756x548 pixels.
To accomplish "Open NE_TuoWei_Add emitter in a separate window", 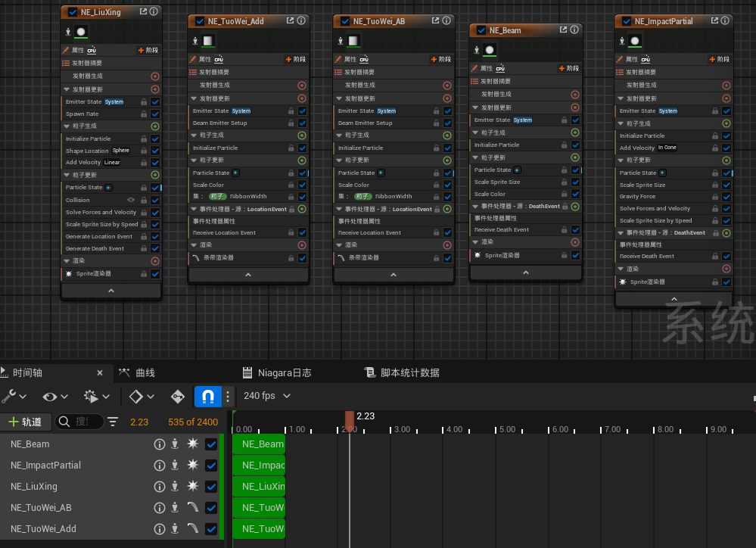I will [x=290, y=20].
